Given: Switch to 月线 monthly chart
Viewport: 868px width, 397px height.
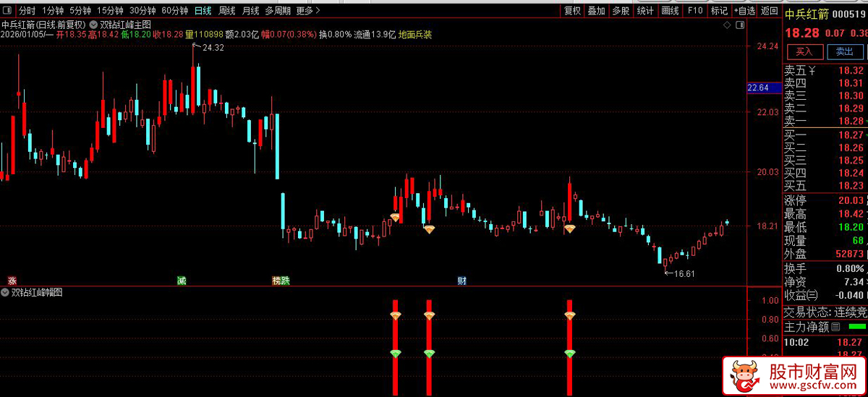Looking at the screenshot, I should [250, 11].
